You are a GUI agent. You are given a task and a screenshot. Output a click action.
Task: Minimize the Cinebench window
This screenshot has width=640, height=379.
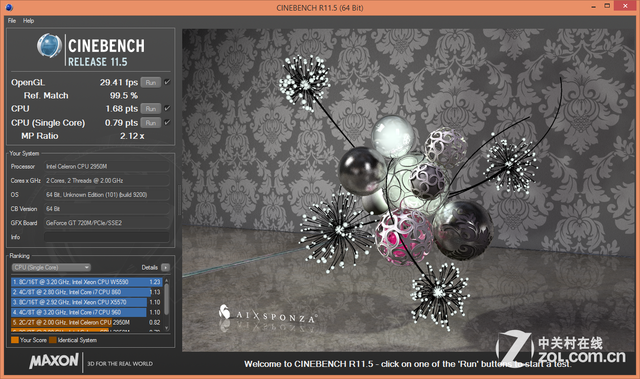tap(593, 7)
